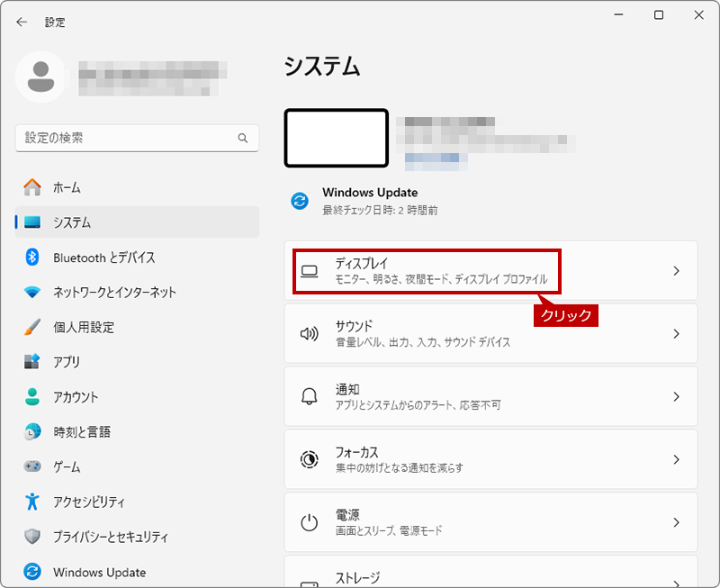Click the ホーム house icon
Screen dimensions: 720x588
32,187
